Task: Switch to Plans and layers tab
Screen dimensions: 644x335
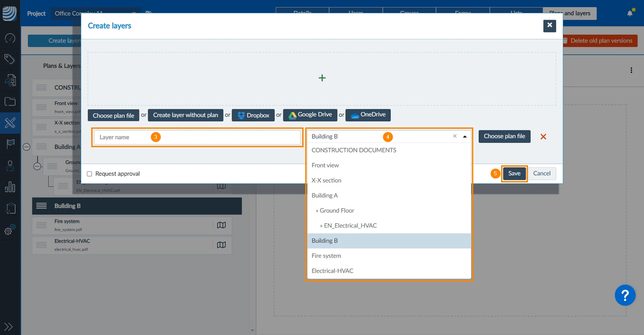Action: (x=570, y=13)
